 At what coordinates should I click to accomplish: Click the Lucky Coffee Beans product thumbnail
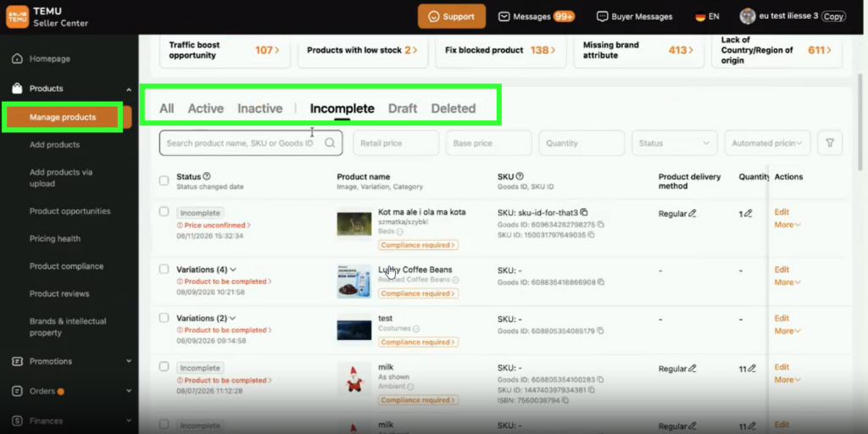(354, 281)
